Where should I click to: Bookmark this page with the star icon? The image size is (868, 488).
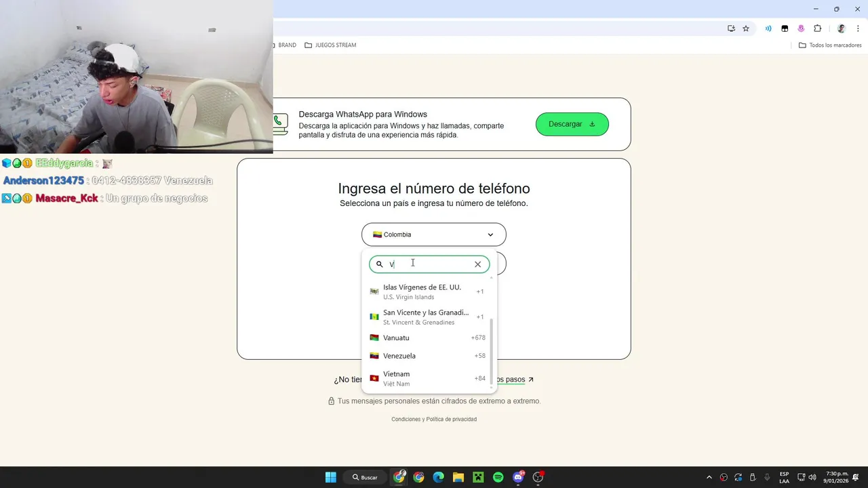pos(746,28)
